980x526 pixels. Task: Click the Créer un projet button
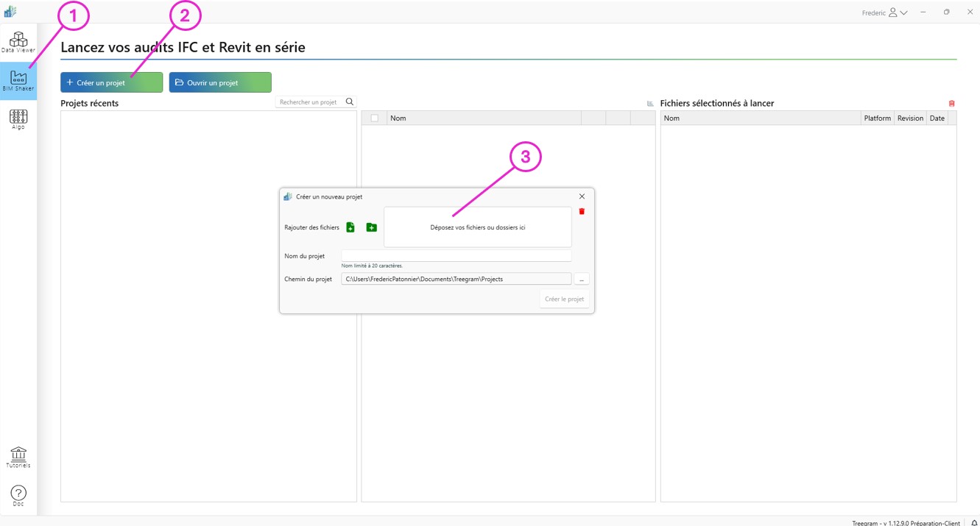point(111,82)
